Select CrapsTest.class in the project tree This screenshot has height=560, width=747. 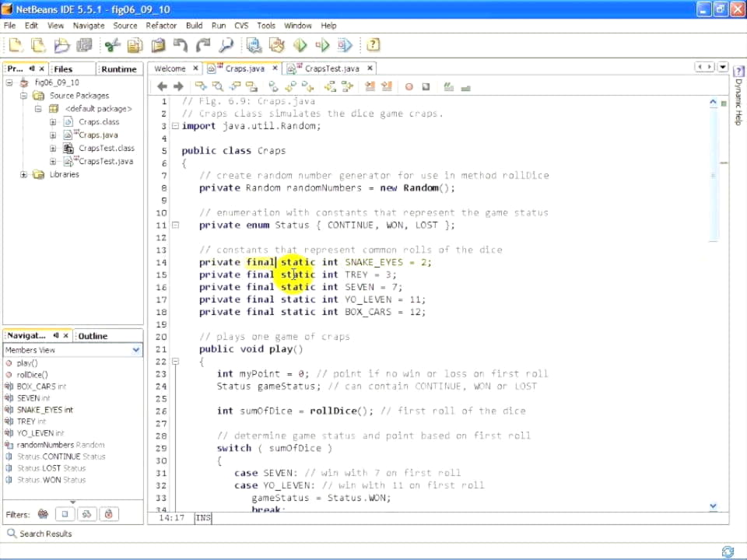107,149
